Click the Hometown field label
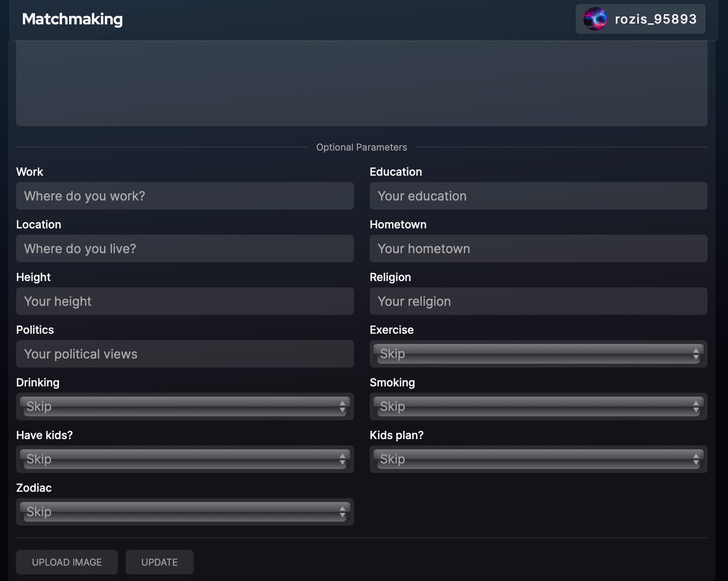 coord(398,224)
